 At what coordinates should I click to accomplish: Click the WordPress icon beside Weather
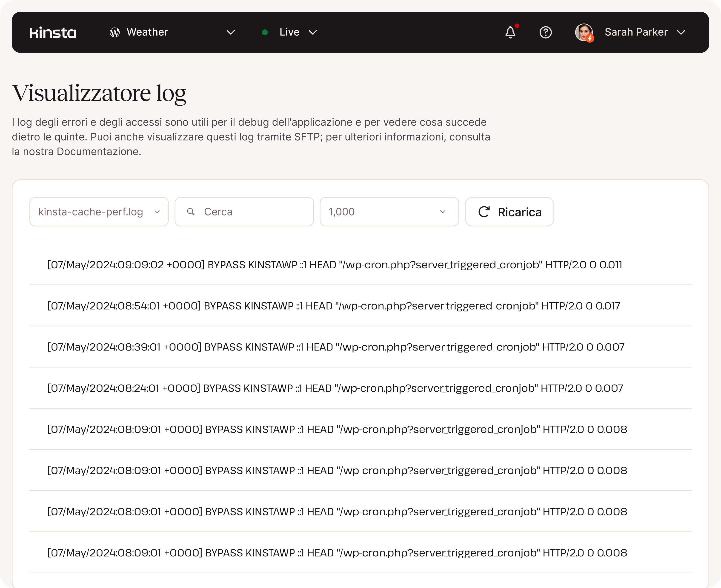114,33
